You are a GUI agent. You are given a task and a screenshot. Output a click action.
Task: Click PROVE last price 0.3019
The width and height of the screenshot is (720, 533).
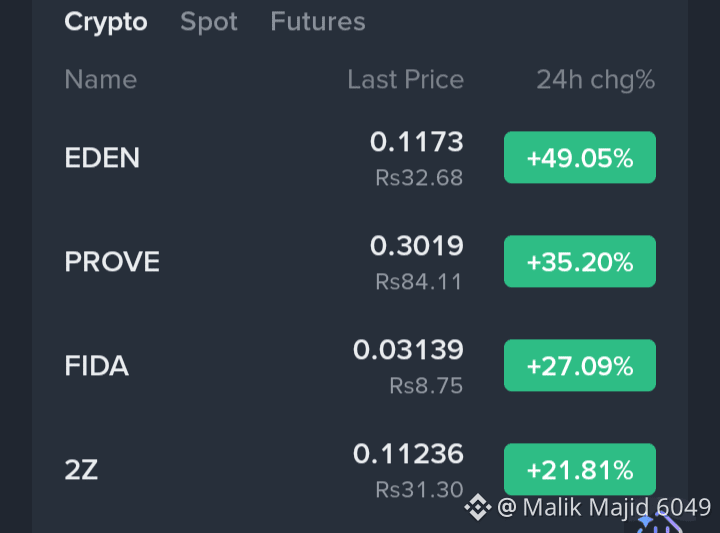point(416,246)
